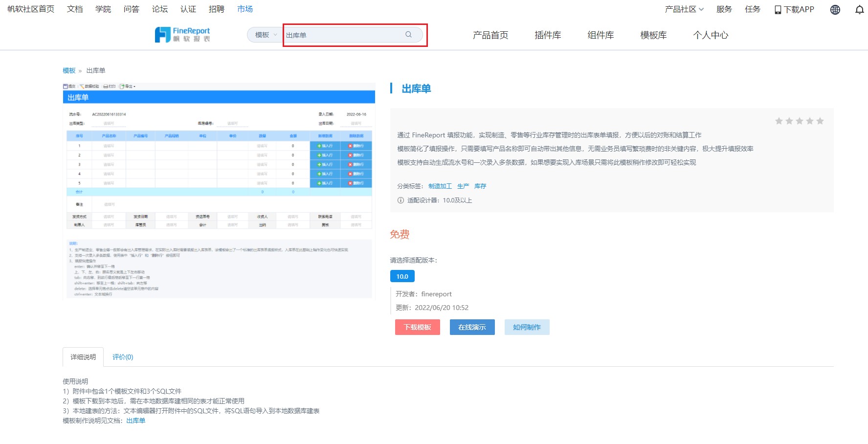Select the 10.0 version option
Image resolution: width=868 pixels, height=444 pixels.
point(402,276)
